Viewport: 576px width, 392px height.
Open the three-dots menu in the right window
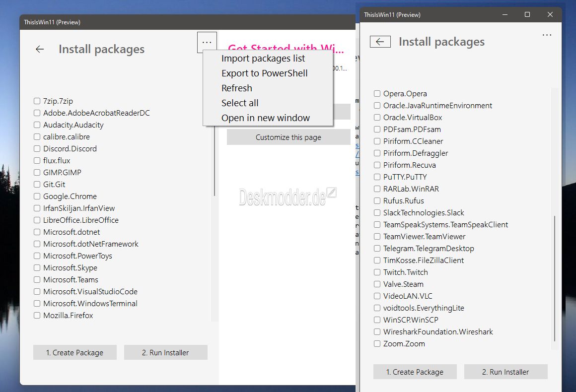547,35
